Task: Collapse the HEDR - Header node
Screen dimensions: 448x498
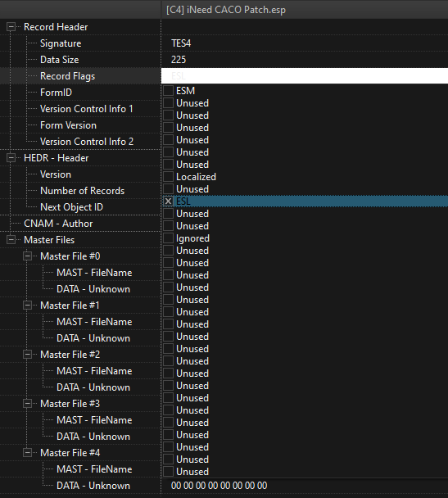Action: pos(11,158)
